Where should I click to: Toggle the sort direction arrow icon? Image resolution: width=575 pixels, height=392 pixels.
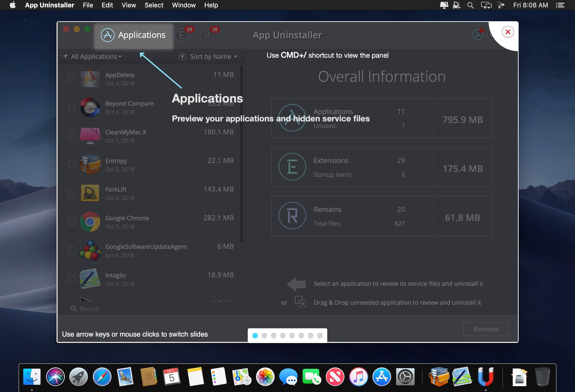coord(182,57)
